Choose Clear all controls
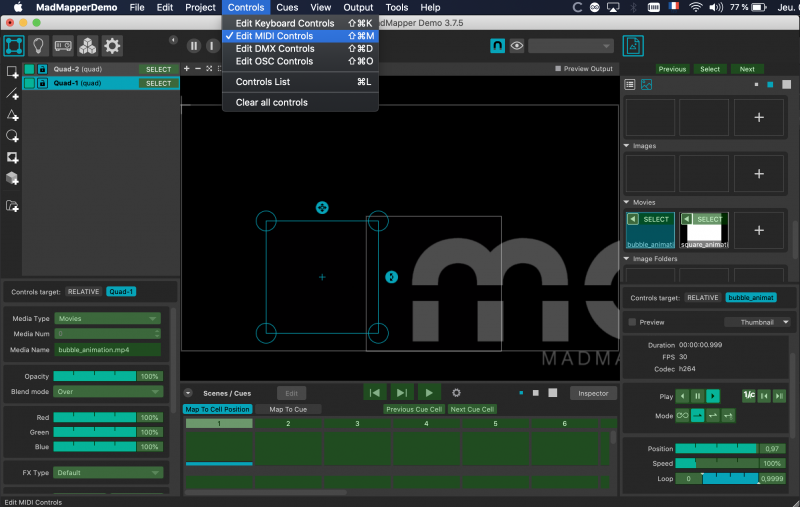The width and height of the screenshot is (800, 507). pos(301,103)
